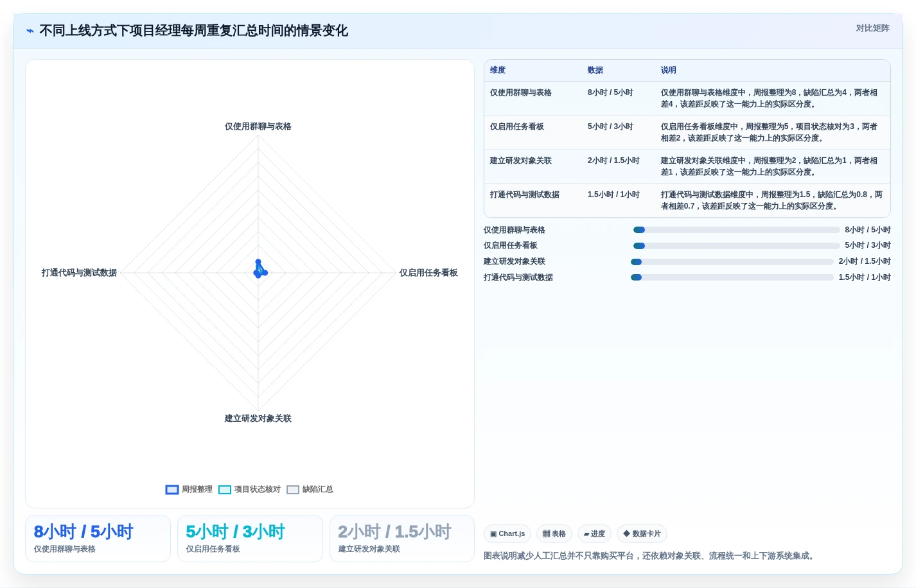The width and height of the screenshot is (916, 588).
Task: Click the radar axis label 建立研发对象关联
Action: (x=258, y=419)
